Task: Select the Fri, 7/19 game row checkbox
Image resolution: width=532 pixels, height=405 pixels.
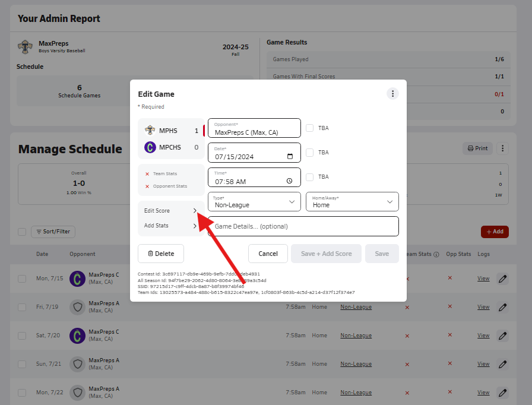Action: click(x=22, y=307)
